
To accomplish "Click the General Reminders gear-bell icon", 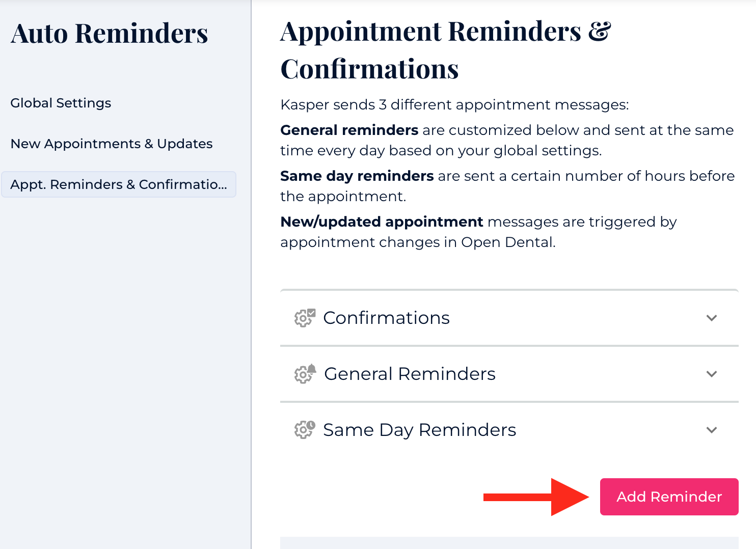I will coord(305,374).
